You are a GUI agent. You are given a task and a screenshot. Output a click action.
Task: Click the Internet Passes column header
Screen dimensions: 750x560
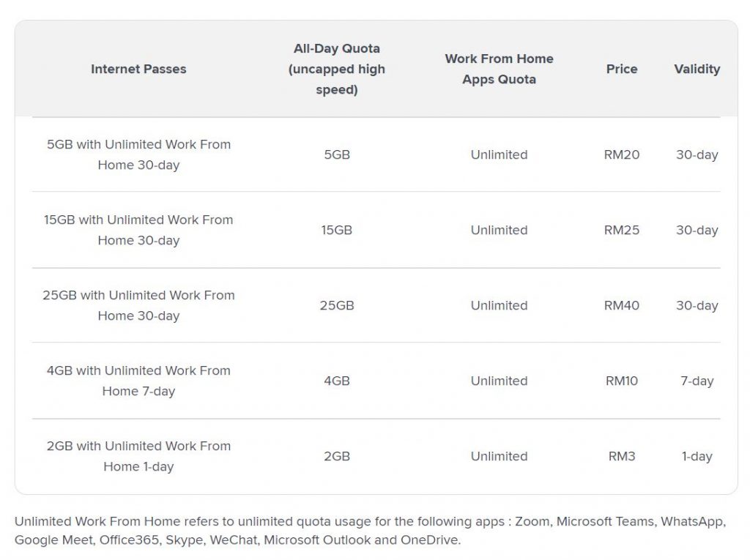138,69
